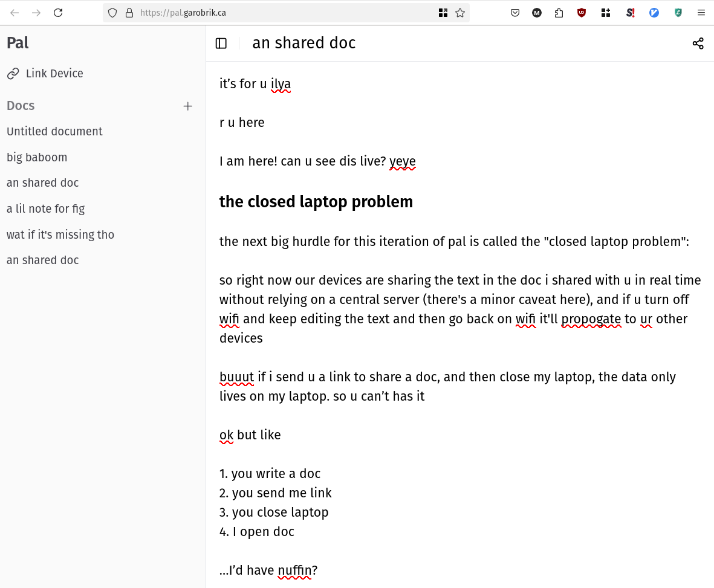
Task: Open the Firefox extensions puzzle icon
Action: coord(559,13)
